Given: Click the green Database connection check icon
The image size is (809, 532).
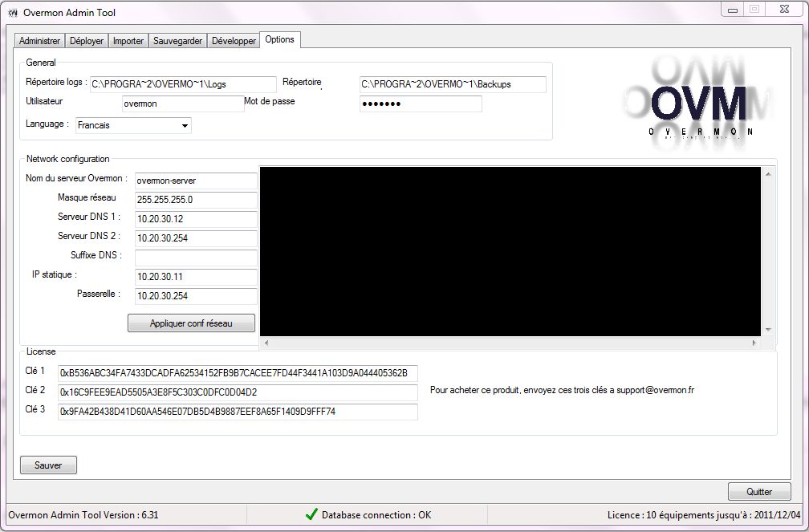Looking at the screenshot, I should [x=311, y=514].
